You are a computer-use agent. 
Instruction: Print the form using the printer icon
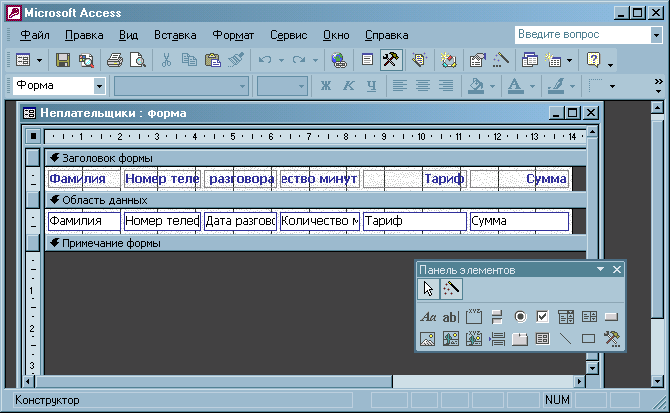point(115,60)
